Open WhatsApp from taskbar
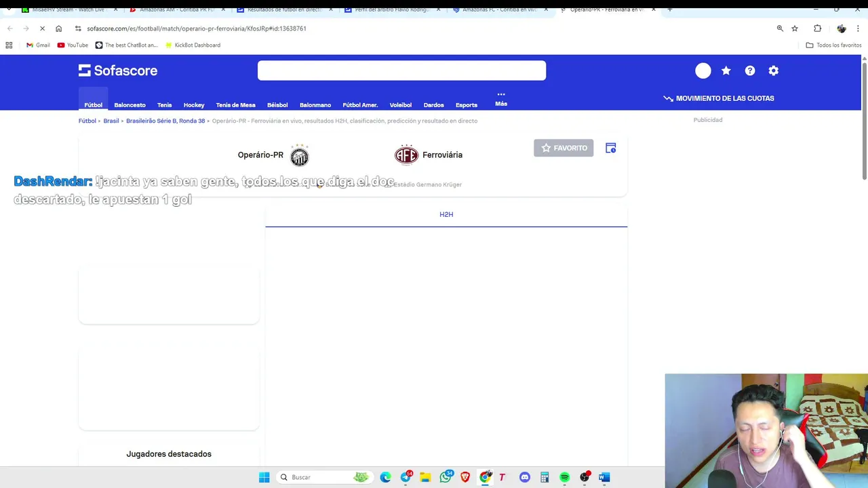The height and width of the screenshot is (488, 868). [446, 477]
